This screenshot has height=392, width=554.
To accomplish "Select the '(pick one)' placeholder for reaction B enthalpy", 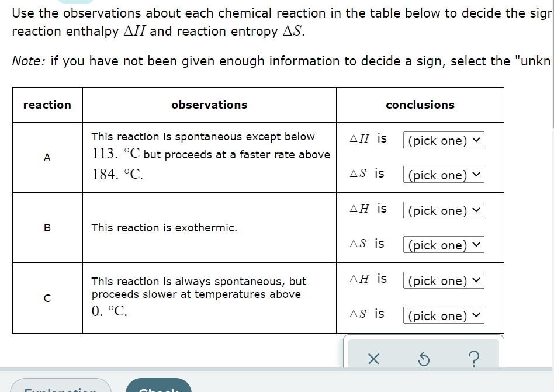I will (437, 210).
